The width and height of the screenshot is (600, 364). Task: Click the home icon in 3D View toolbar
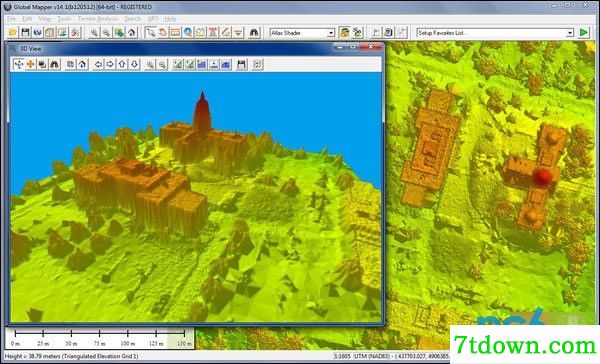coord(82,64)
